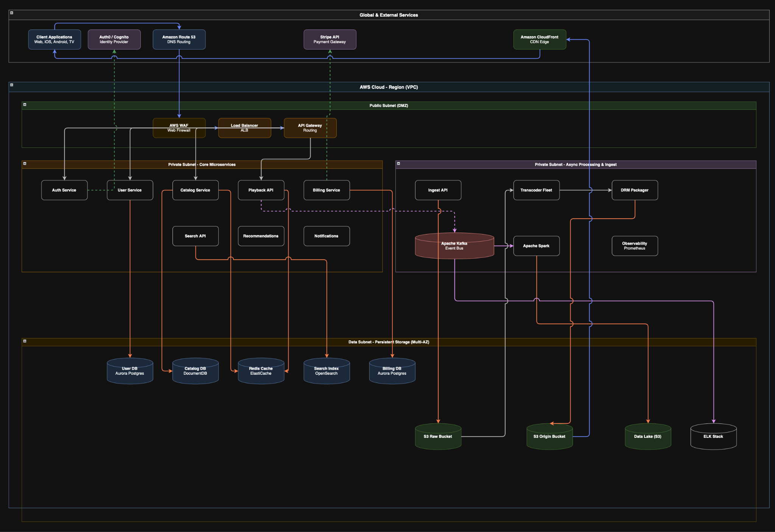Select the Amazon Route 53 node
Viewport: 775px width, 532px height.
pos(179,39)
